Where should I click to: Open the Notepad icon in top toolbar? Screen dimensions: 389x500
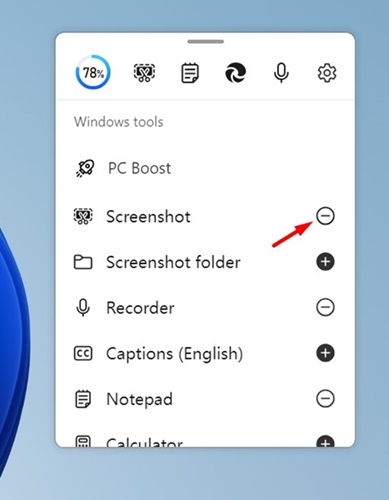[190, 73]
